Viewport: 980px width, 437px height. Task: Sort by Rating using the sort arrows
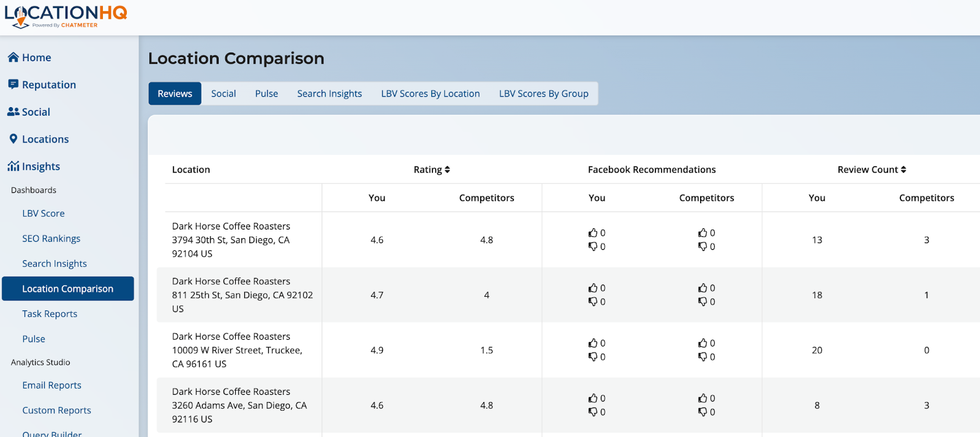447,170
